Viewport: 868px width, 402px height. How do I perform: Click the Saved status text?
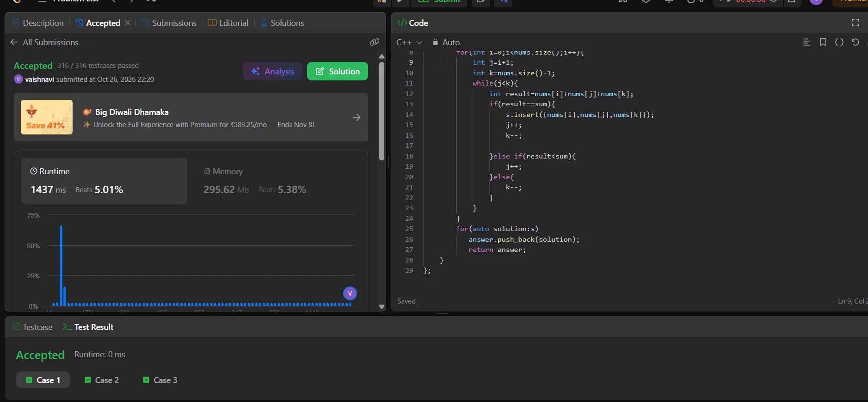click(x=406, y=301)
